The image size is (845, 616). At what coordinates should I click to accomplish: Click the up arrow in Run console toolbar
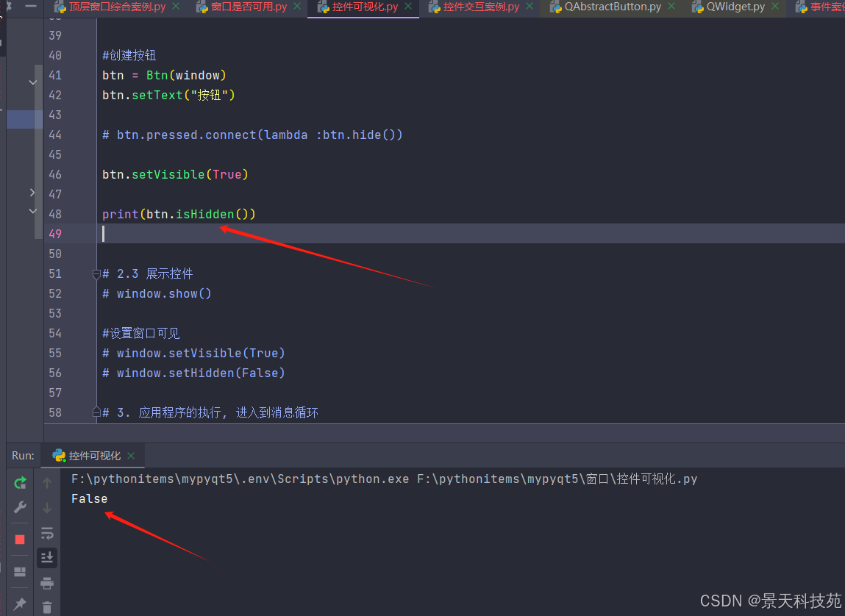(x=47, y=483)
